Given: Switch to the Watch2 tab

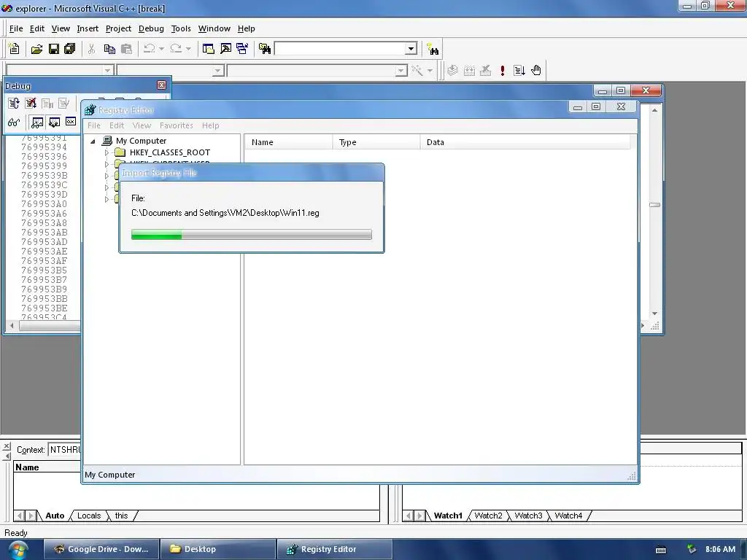Looking at the screenshot, I should (488, 516).
